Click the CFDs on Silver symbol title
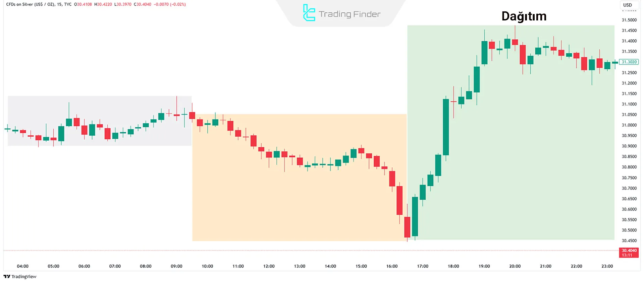Screen dimensions: 644x282 point(30,4)
